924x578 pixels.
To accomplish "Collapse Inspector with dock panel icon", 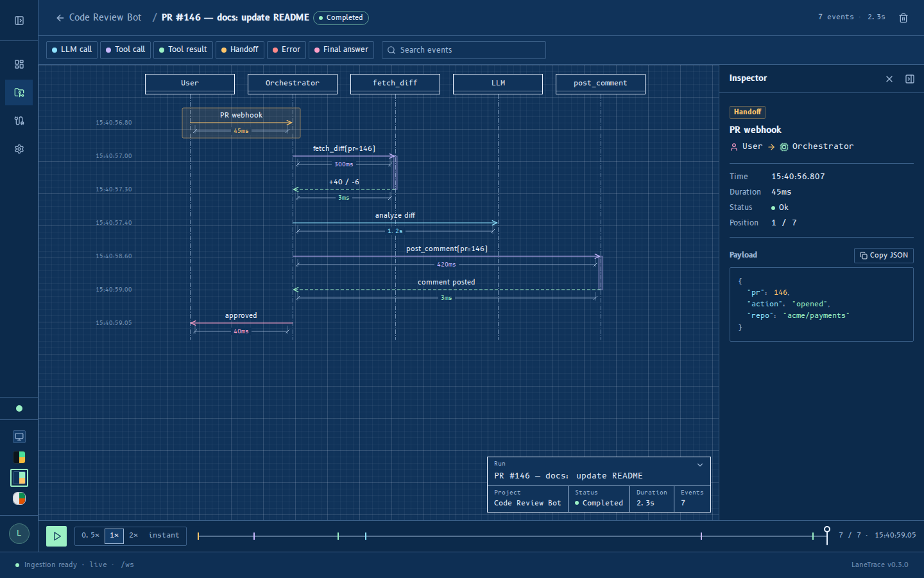I will coord(910,79).
